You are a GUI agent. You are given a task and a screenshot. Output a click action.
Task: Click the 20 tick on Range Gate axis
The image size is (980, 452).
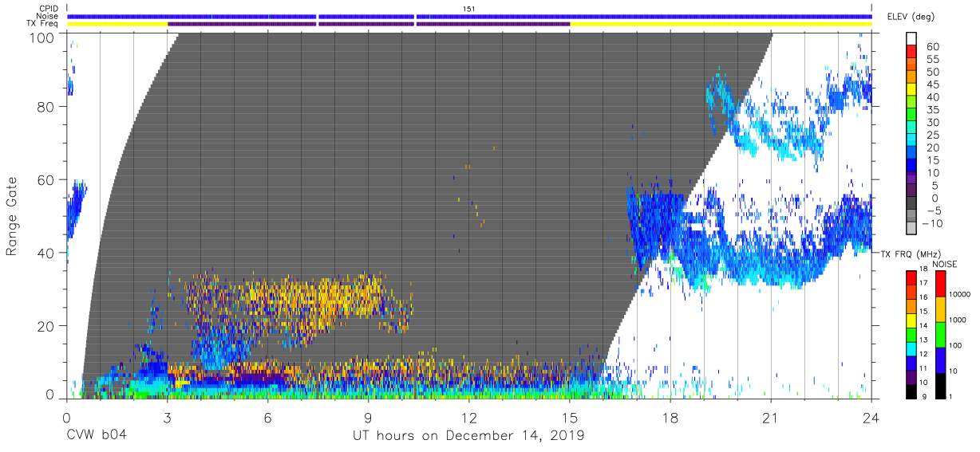46,327
